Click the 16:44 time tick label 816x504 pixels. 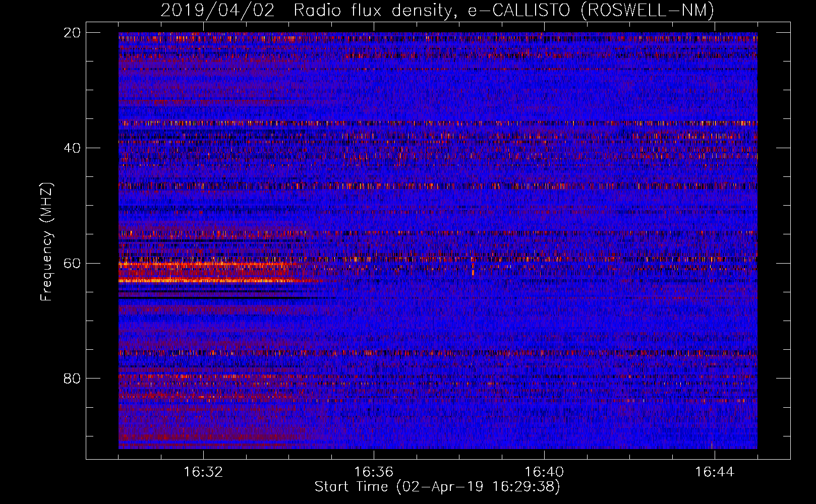tap(715, 472)
